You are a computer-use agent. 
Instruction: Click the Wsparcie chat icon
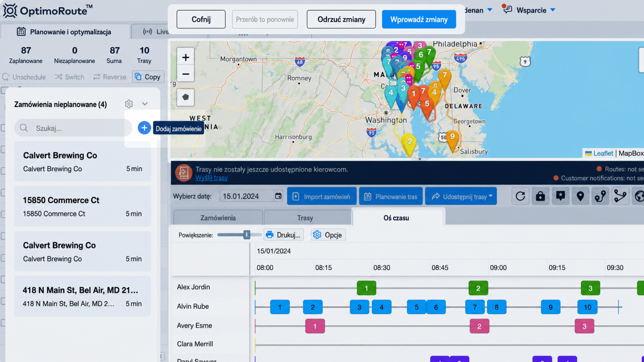[x=507, y=9]
